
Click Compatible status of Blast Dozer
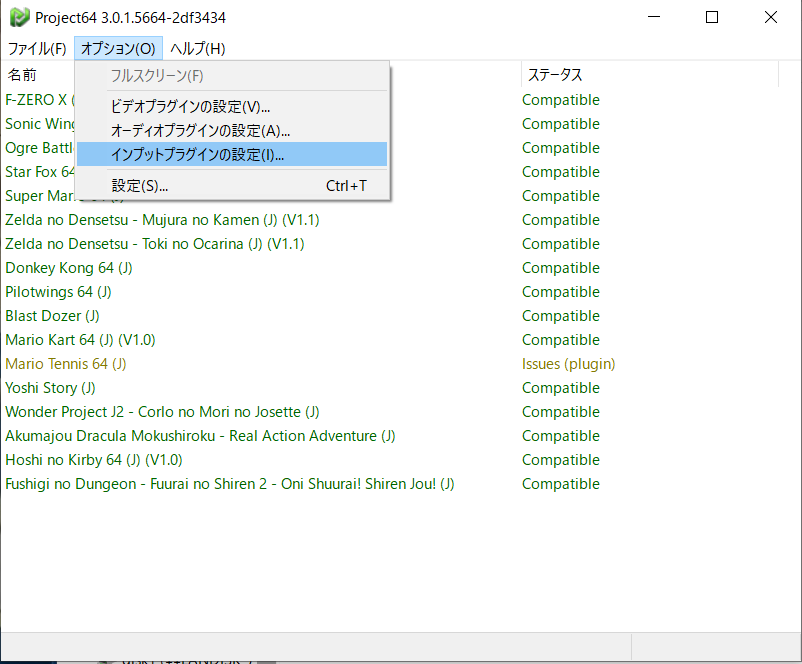(x=561, y=316)
